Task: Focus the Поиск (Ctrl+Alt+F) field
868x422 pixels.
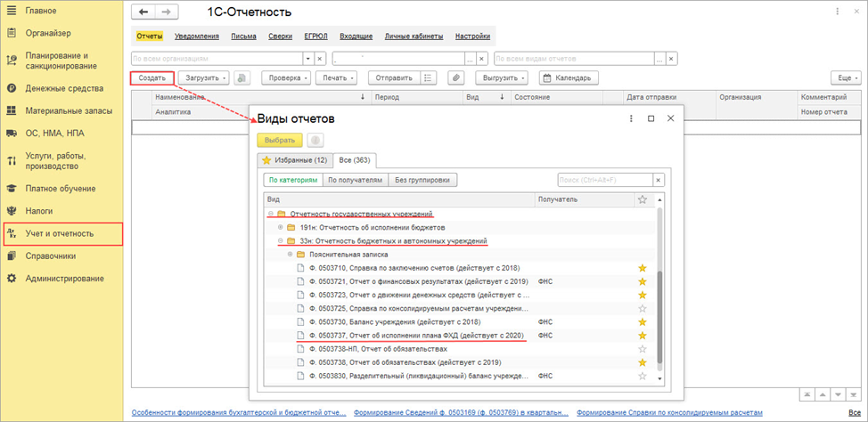Action: (605, 181)
